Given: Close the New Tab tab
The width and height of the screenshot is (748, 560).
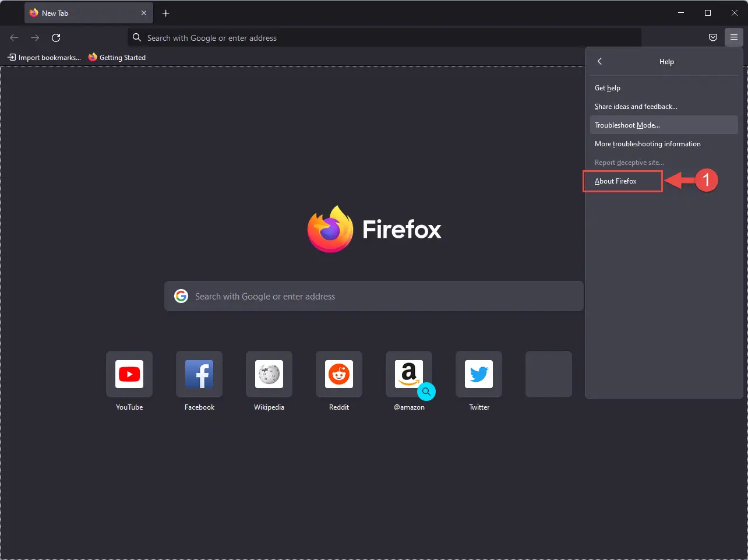Looking at the screenshot, I should [144, 13].
